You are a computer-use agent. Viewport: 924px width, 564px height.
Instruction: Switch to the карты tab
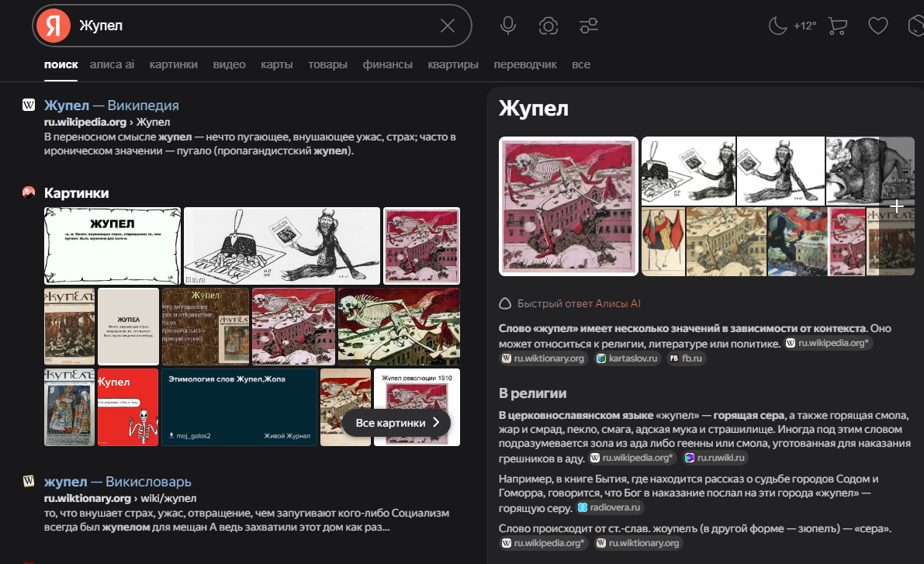277,64
